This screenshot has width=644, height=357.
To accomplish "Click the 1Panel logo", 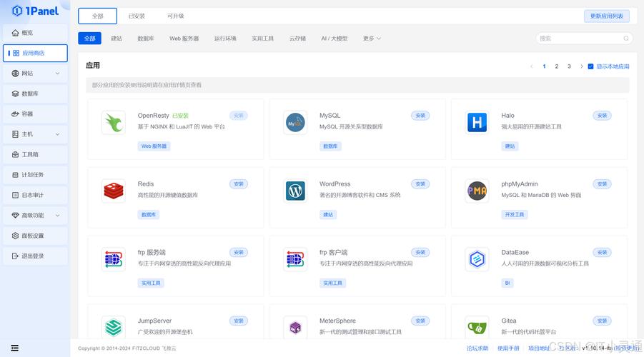I will [35, 11].
